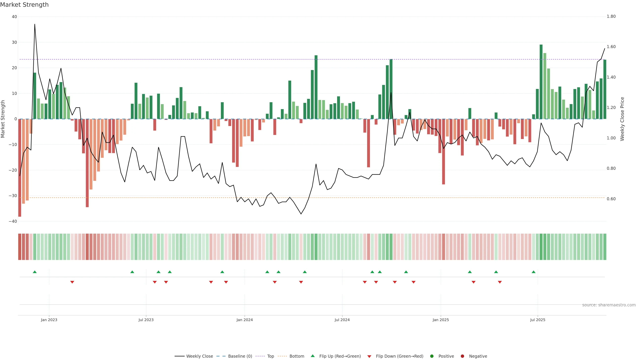Click the Weekly Close Price axis title
This screenshot has width=644, height=362.
pyautogui.click(x=622, y=119)
